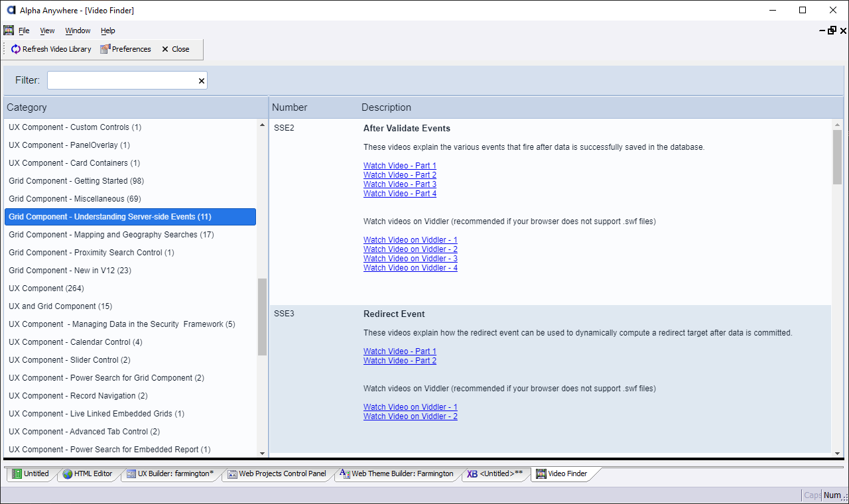This screenshot has width=849, height=504.
Task: Switch to the Untitled tab
Action: (31, 474)
